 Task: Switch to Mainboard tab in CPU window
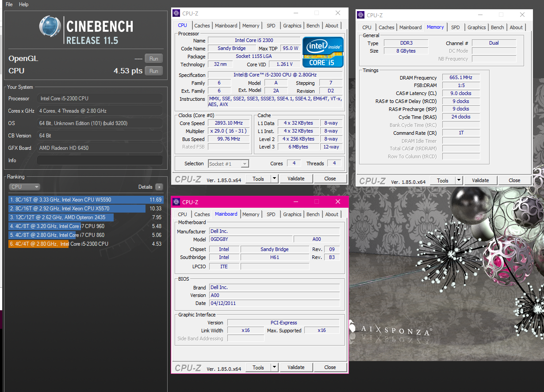point(226,26)
